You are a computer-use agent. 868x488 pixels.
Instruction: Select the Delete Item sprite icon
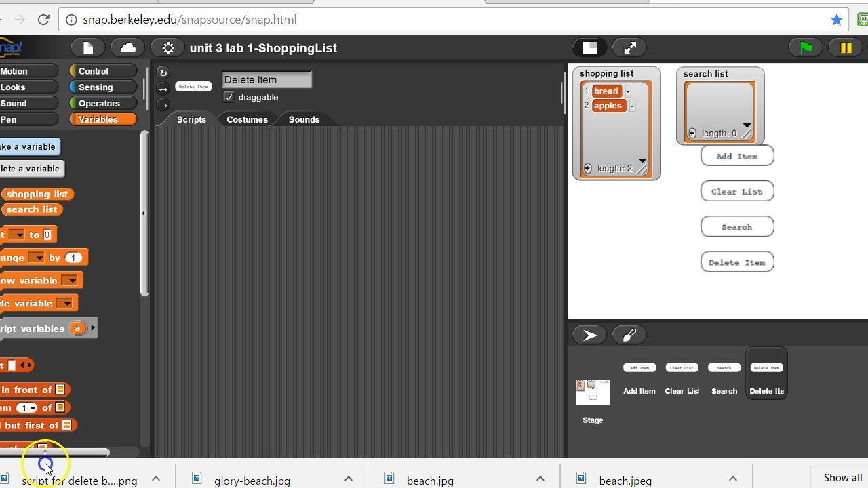click(766, 374)
